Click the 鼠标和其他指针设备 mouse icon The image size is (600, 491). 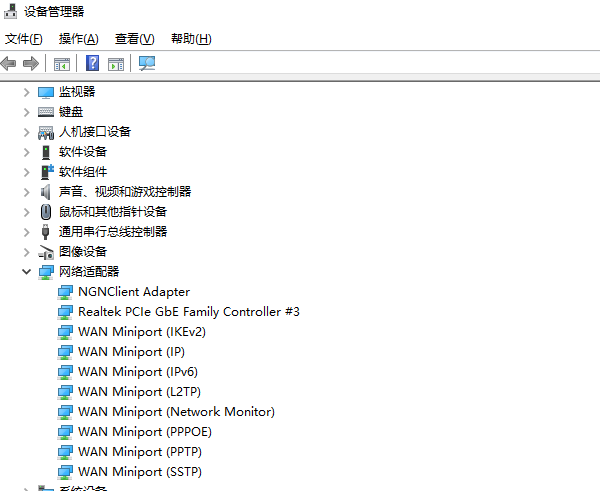(x=46, y=212)
